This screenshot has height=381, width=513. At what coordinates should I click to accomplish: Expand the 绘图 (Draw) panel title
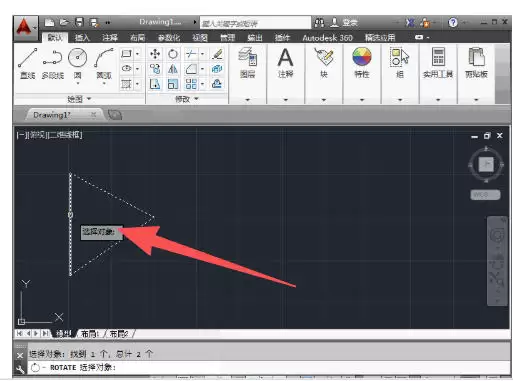point(79,99)
